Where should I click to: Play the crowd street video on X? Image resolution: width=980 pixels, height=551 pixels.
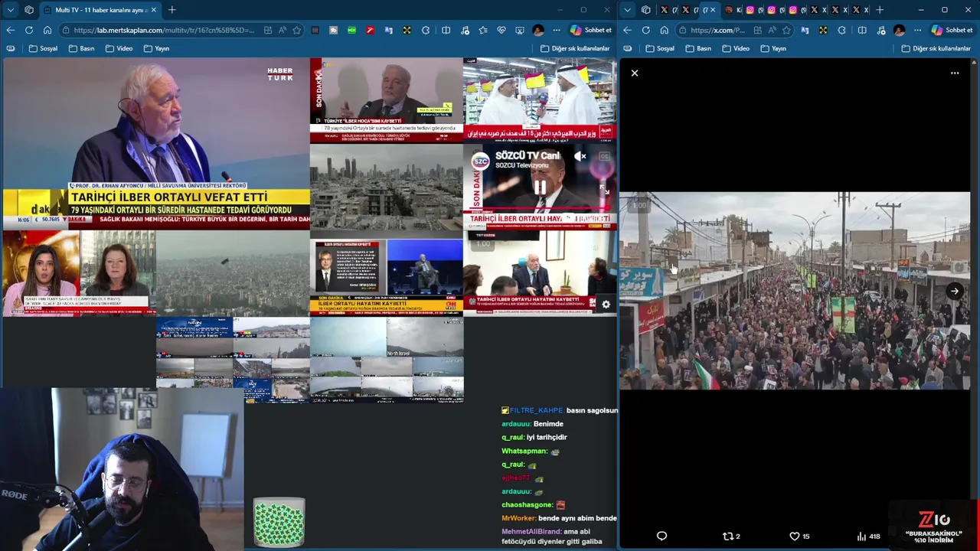(x=795, y=291)
